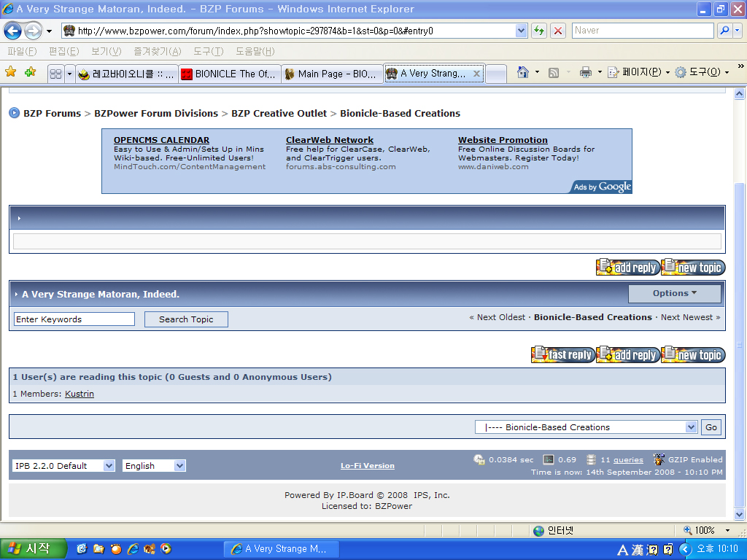Open the 도움말(H) menu

(x=255, y=52)
